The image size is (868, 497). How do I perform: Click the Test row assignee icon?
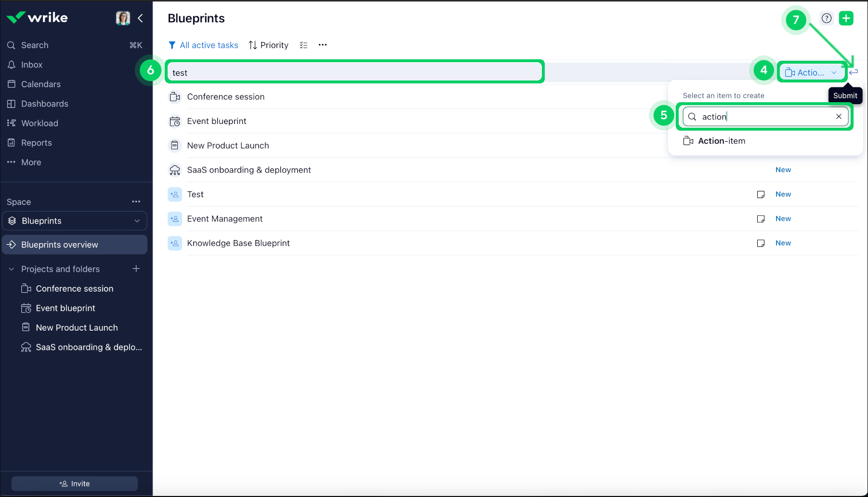click(175, 194)
